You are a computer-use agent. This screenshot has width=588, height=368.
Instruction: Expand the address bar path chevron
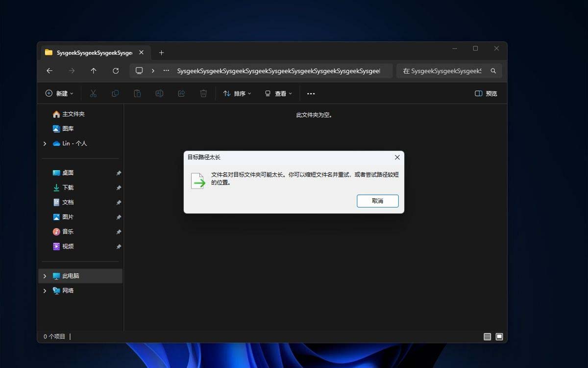click(153, 71)
